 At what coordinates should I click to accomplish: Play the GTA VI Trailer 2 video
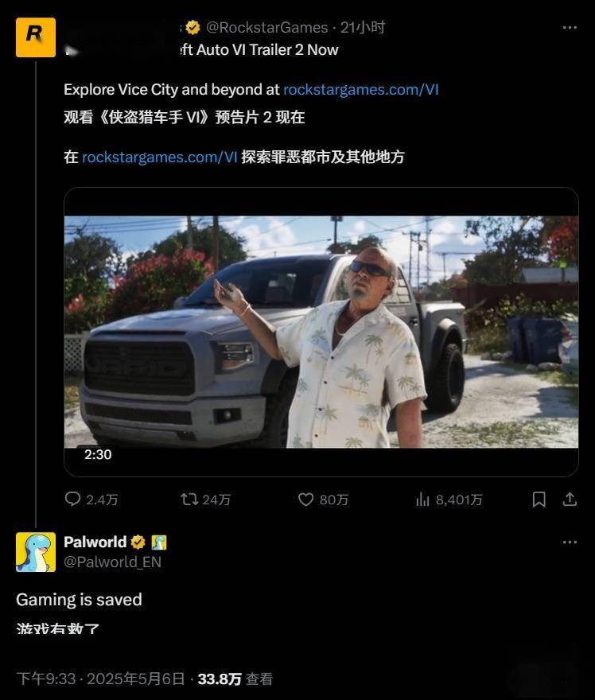321,332
